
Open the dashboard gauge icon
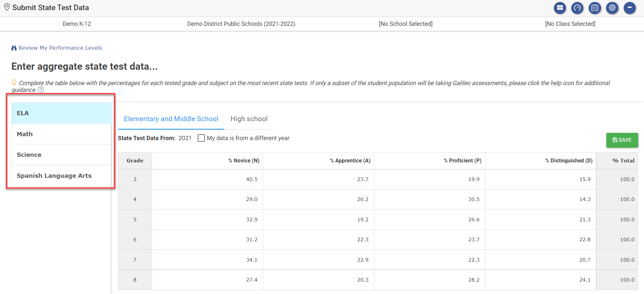[577, 8]
